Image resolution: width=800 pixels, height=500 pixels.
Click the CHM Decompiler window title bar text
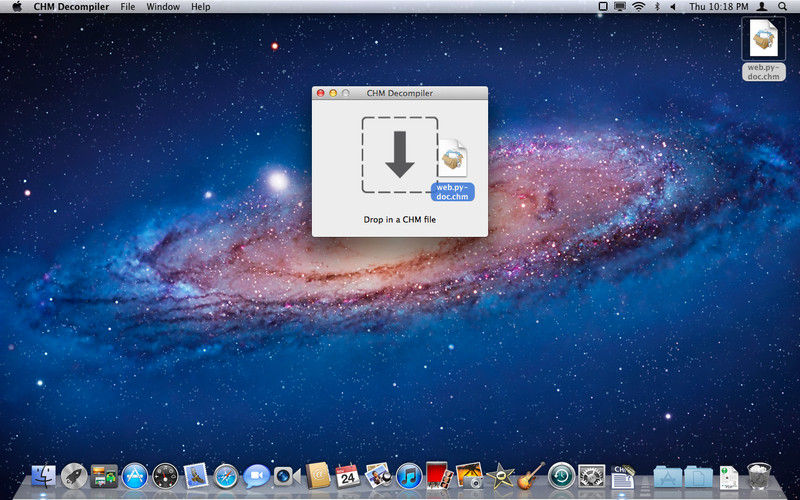click(399, 93)
